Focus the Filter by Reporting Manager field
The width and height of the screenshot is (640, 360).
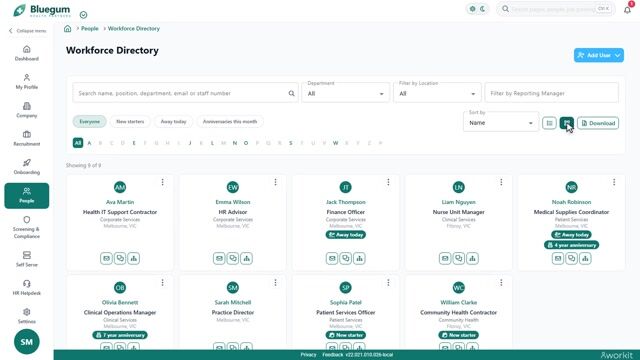tap(551, 93)
